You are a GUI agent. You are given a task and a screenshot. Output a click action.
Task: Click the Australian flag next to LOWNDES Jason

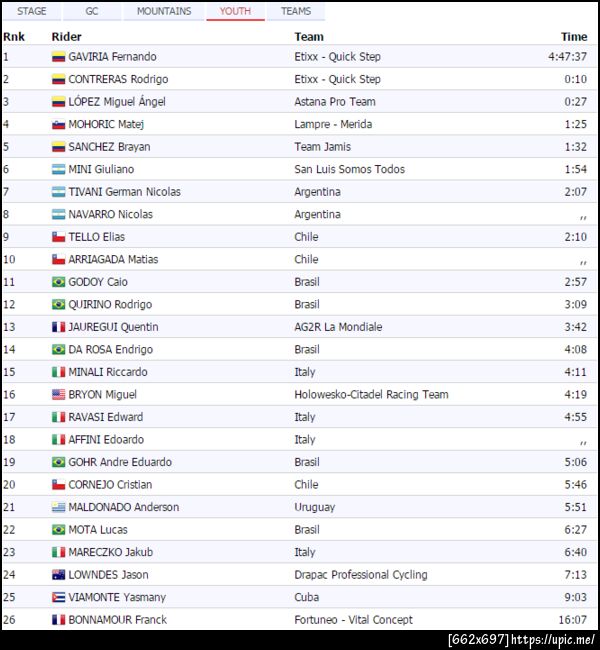[58, 575]
